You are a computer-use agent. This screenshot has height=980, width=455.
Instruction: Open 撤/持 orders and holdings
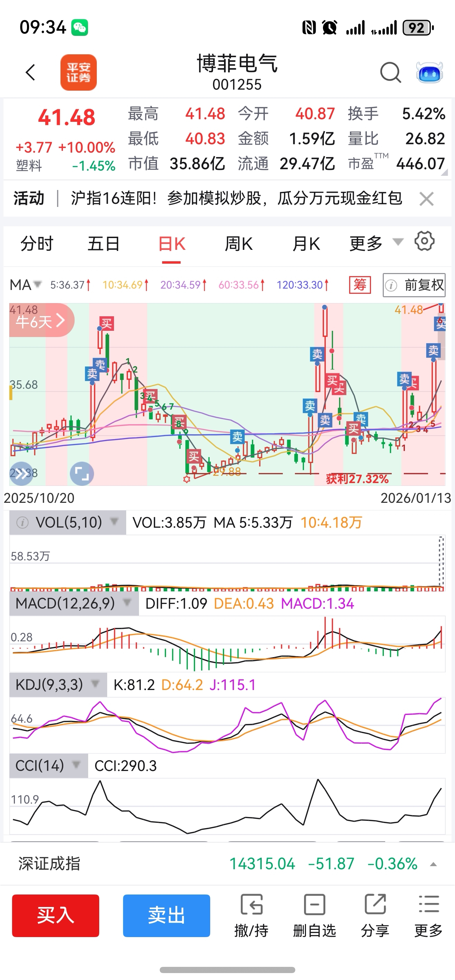coord(251,915)
